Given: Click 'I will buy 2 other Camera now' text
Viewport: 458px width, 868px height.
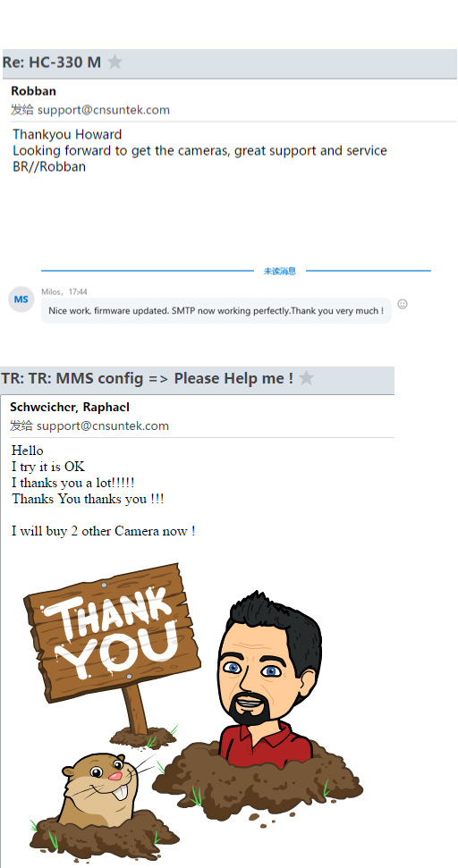Looking at the screenshot, I should pyautogui.click(x=103, y=531).
